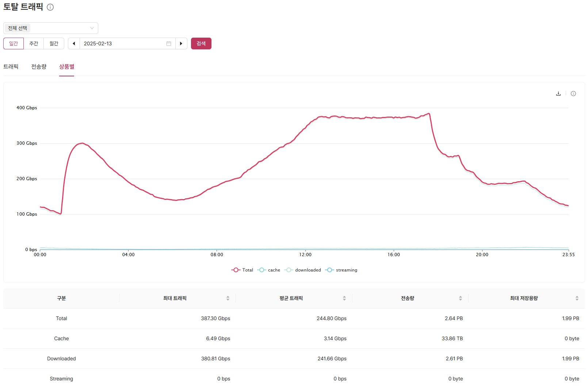Open the calendar icon in the date field
588x387 pixels.
[x=169, y=43]
